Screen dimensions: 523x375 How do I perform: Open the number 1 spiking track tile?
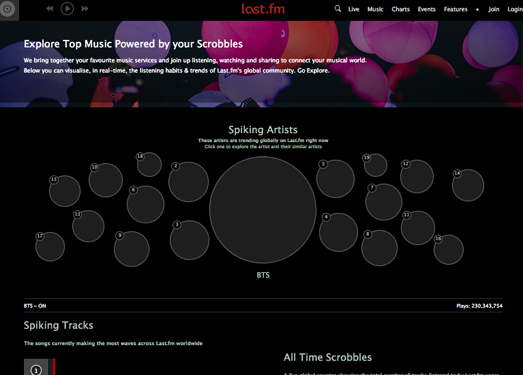(x=36, y=367)
